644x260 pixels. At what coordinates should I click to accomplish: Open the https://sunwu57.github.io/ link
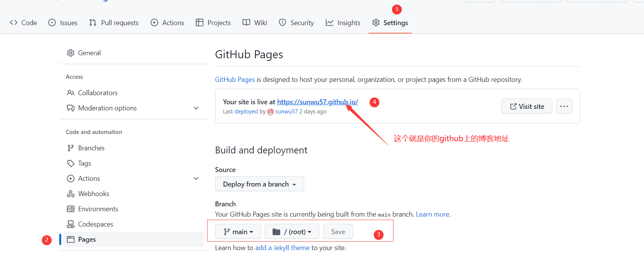pyautogui.click(x=317, y=102)
